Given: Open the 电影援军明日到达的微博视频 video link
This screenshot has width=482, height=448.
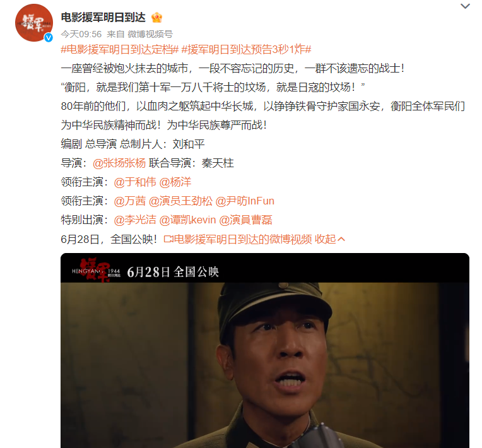Looking at the screenshot, I should 238,239.
